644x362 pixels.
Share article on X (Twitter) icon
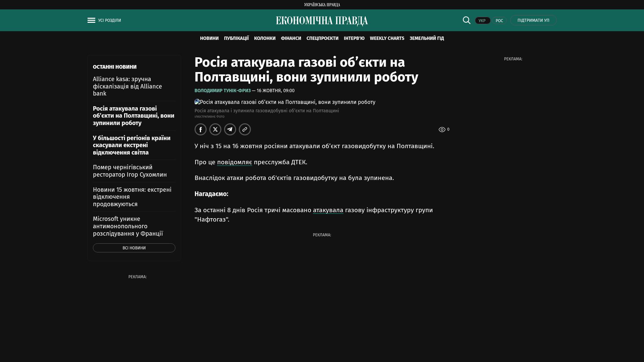(215, 129)
